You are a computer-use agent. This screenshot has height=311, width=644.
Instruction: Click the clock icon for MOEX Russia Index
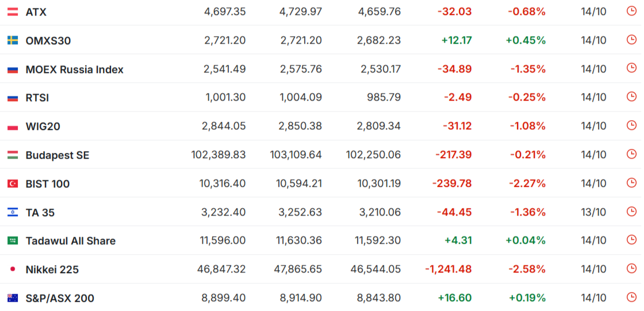pyautogui.click(x=631, y=68)
